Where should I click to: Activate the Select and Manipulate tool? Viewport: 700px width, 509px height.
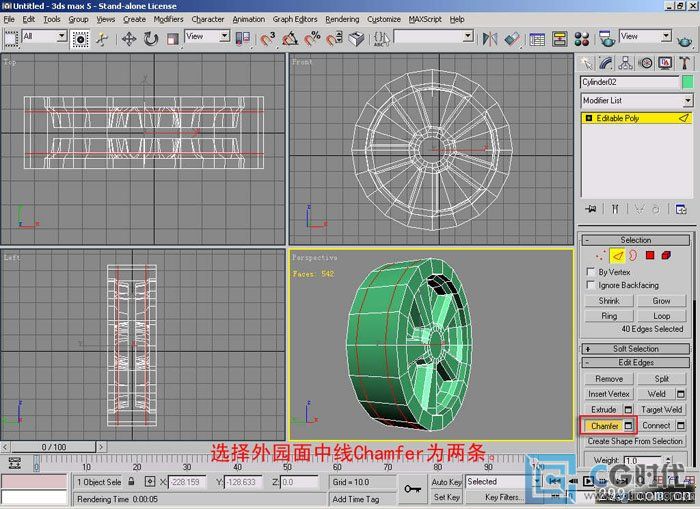102,39
